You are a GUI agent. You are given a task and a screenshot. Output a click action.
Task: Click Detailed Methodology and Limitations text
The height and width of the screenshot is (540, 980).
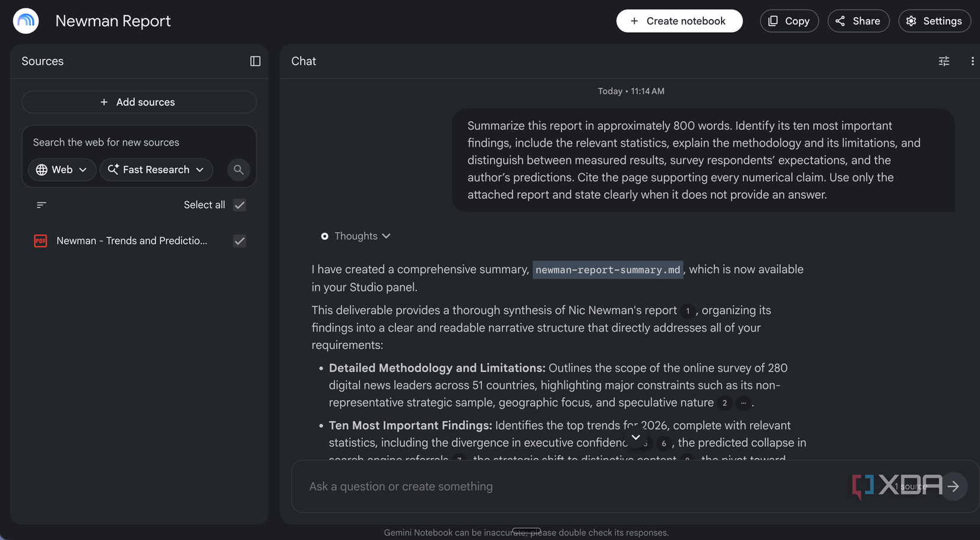437,368
